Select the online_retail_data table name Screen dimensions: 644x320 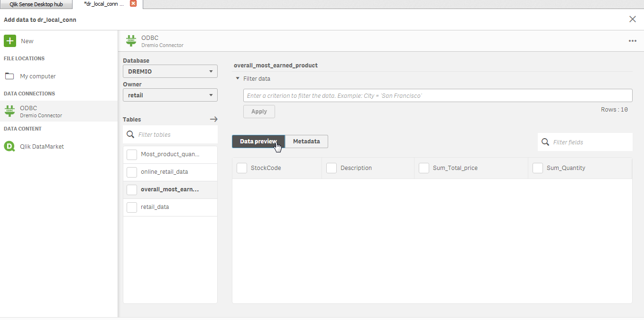(x=165, y=172)
